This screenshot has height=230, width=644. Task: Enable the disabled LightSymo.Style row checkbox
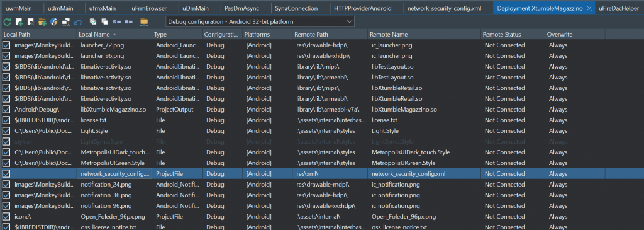point(6,142)
